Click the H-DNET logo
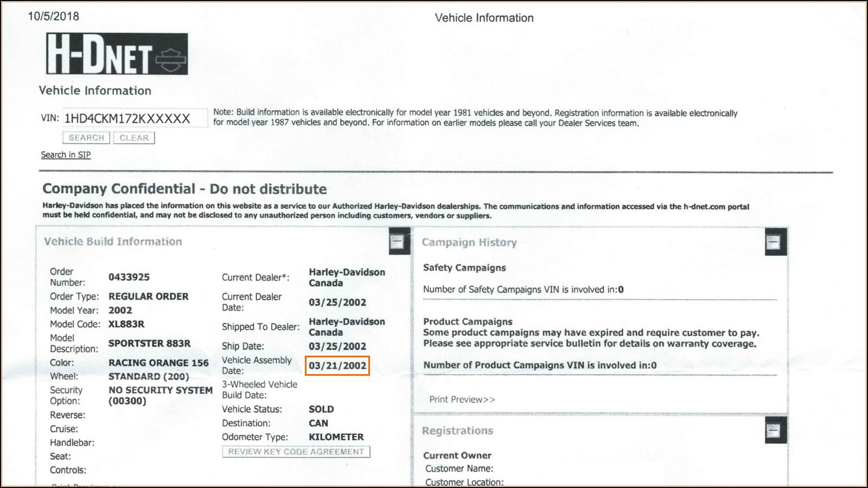This screenshot has width=868, height=488. (x=117, y=54)
